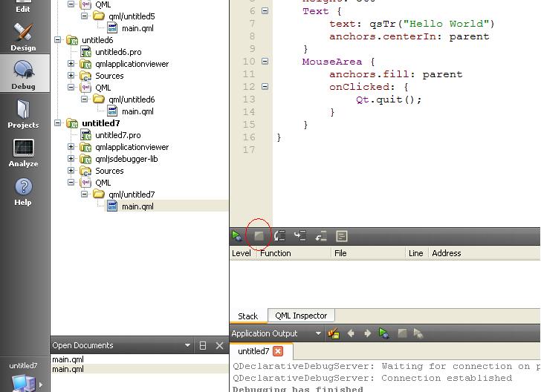541x392 pixels.
Task: Select the untitled6 project root
Action: coord(97,40)
